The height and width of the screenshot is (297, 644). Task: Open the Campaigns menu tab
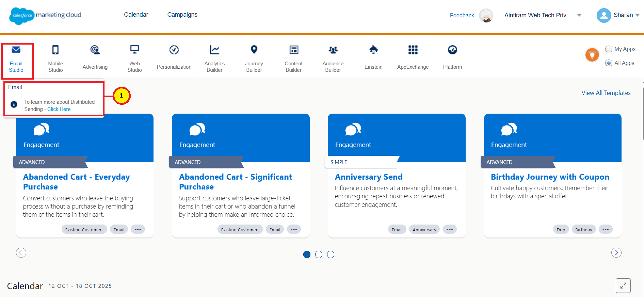click(182, 15)
